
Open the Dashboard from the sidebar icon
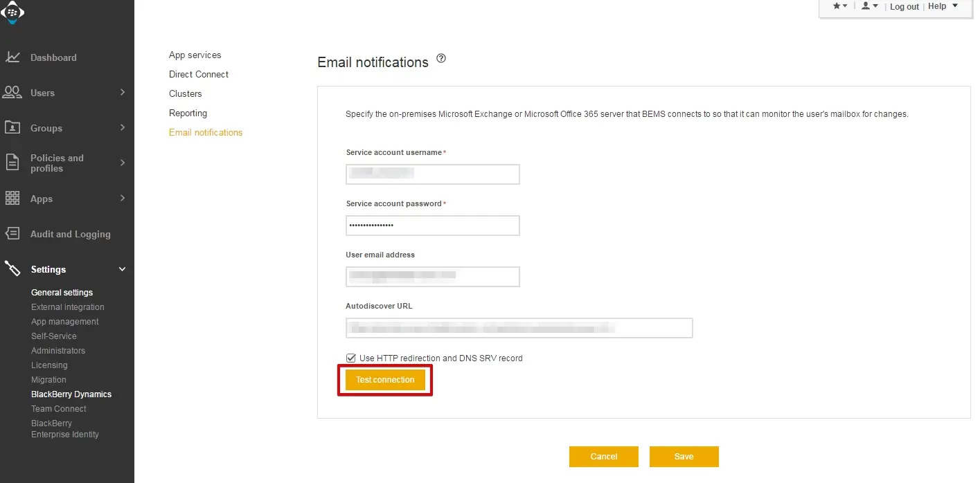tap(12, 57)
